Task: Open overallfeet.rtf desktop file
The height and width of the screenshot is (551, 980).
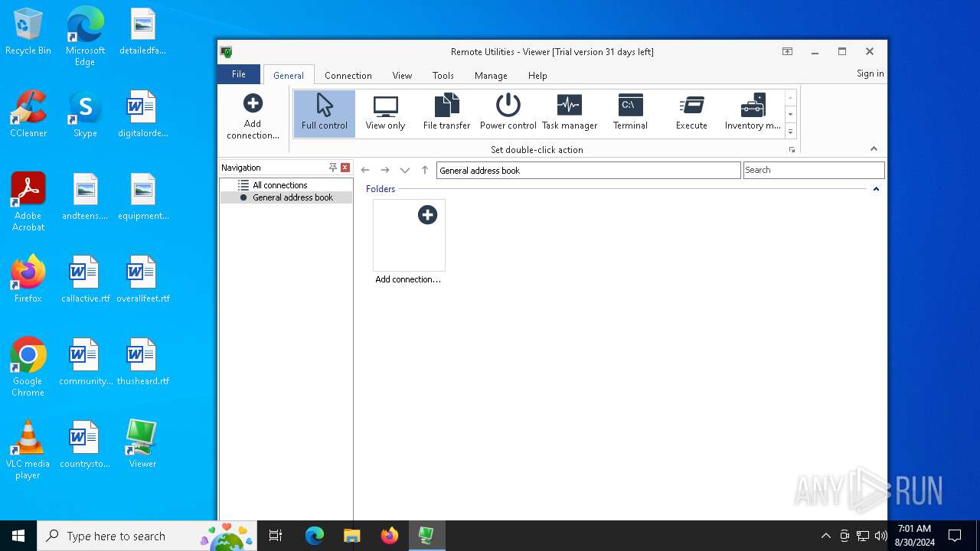Action: [x=142, y=280]
